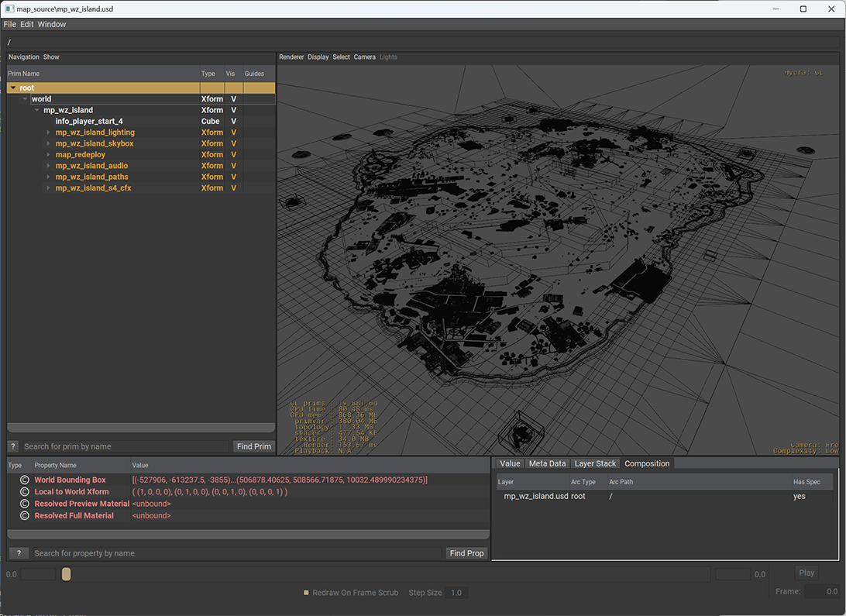
Task: Open the Renderer menu in the viewport
Action: 291,57
